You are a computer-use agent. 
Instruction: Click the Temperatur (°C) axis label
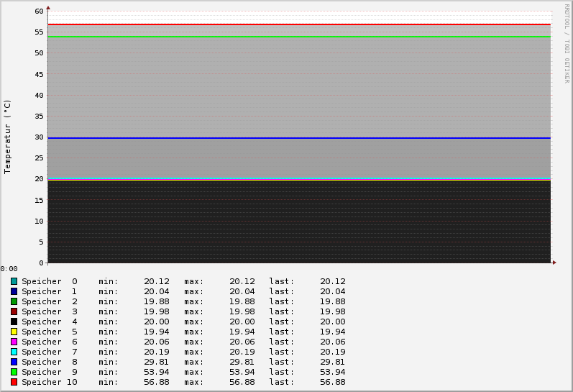click(x=8, y=137)
